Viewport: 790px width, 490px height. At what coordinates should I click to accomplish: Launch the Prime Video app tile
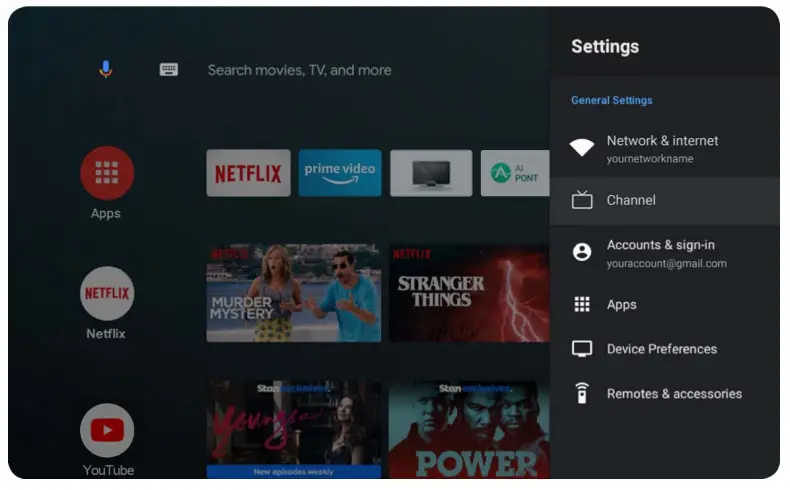pyautogui.click(x=340, y=173)
